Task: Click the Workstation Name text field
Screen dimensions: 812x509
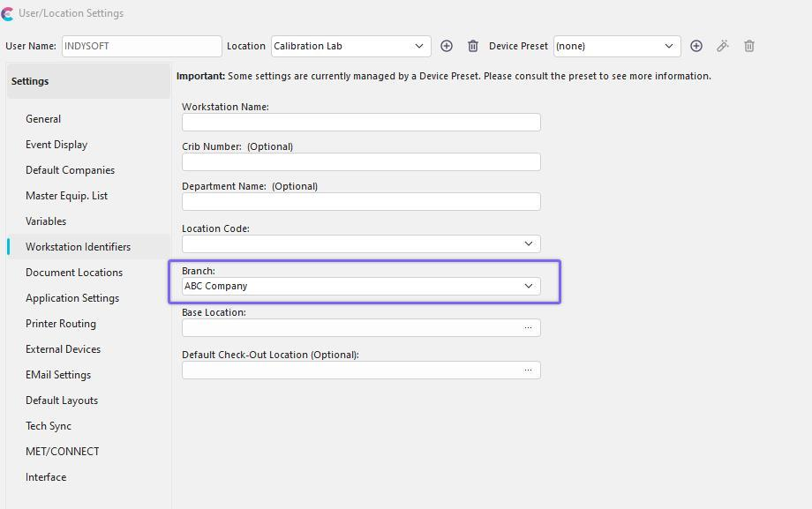Action: [x=361, y=123]
